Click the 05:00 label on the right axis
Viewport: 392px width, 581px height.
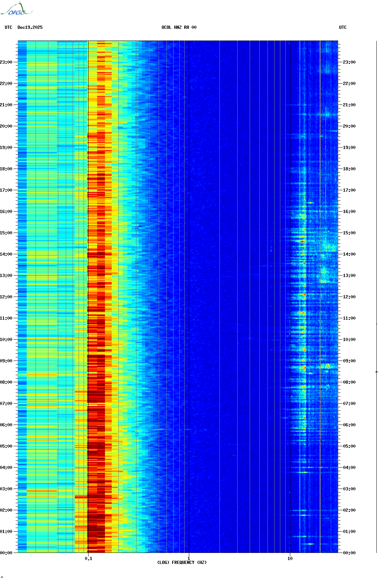point(349,446)
